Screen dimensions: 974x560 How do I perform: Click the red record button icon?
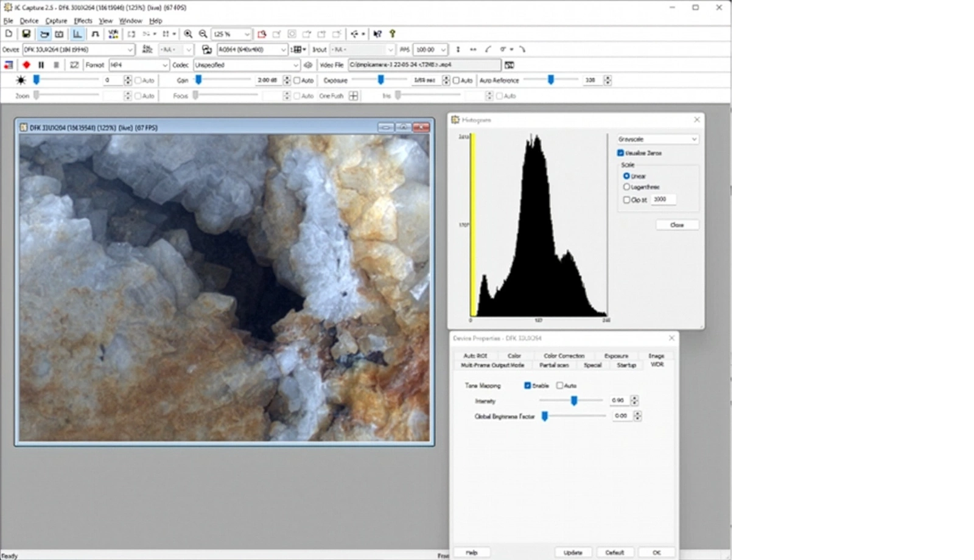tap(26, 65)
